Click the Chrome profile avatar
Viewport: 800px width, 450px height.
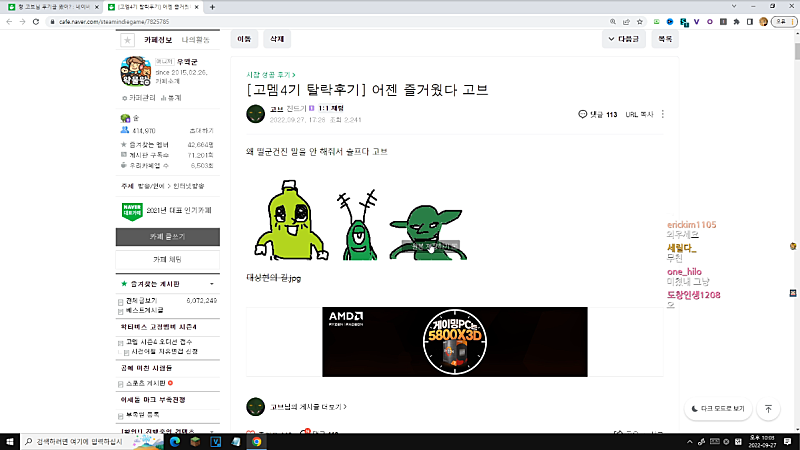point(763,22)
